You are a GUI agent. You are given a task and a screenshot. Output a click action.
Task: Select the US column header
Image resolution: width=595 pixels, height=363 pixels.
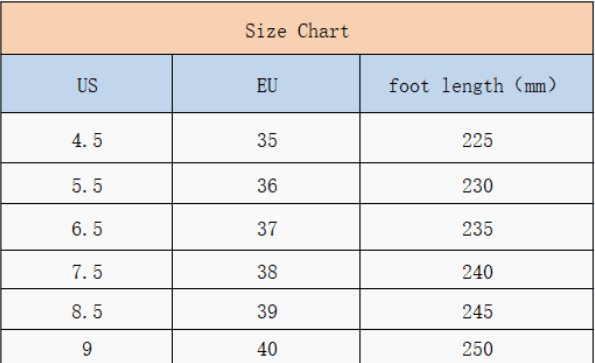coord(87,83)
